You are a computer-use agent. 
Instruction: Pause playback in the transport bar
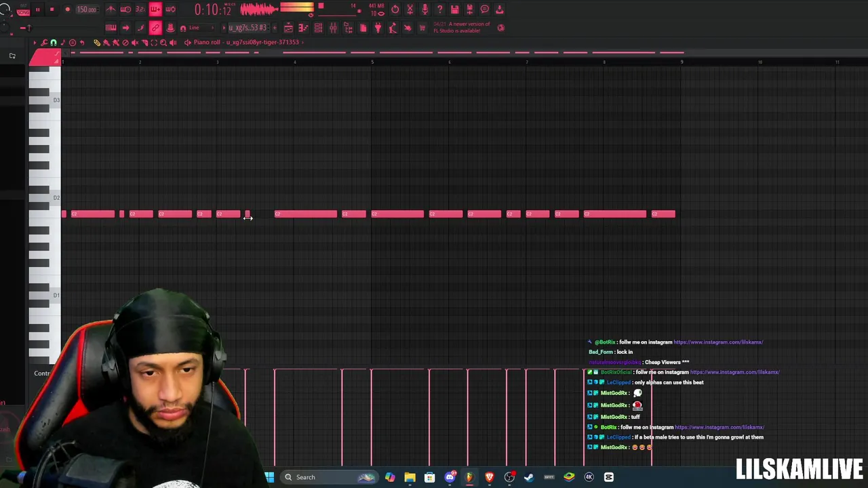(x=38, y=9)
